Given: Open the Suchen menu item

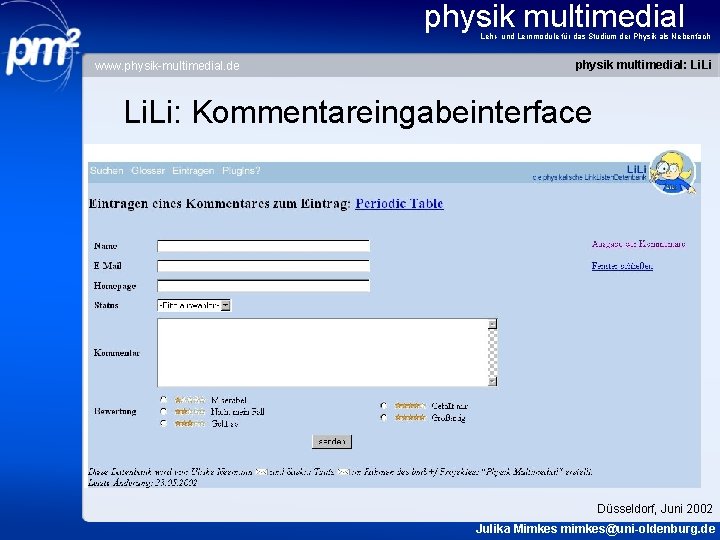Looking at the screenshot, I should (x=107, y=171).
